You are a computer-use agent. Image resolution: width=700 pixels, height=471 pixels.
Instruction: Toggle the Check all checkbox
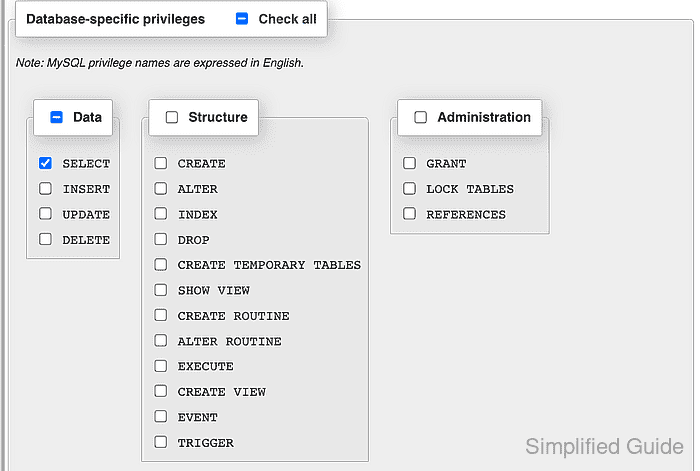click(242, 19)
